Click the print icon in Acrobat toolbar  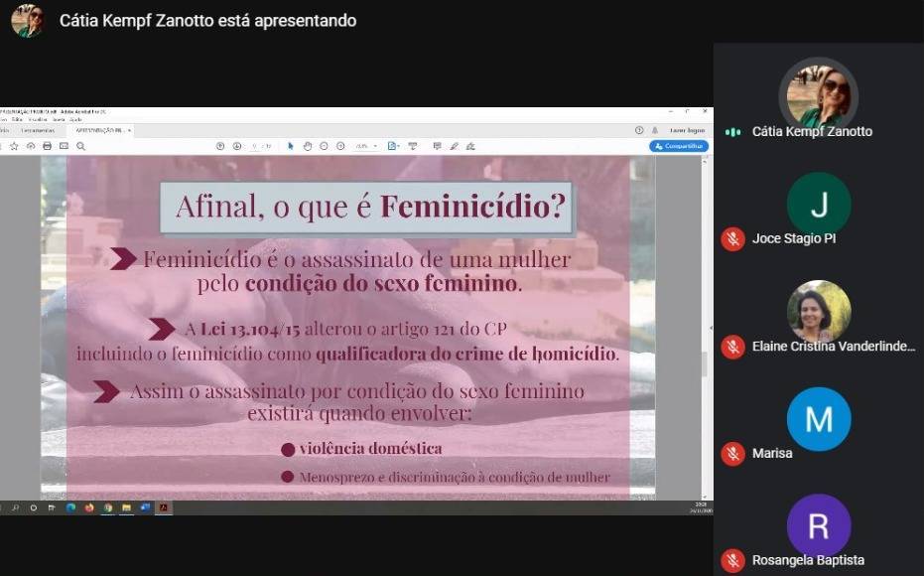[x=47, y=146]
